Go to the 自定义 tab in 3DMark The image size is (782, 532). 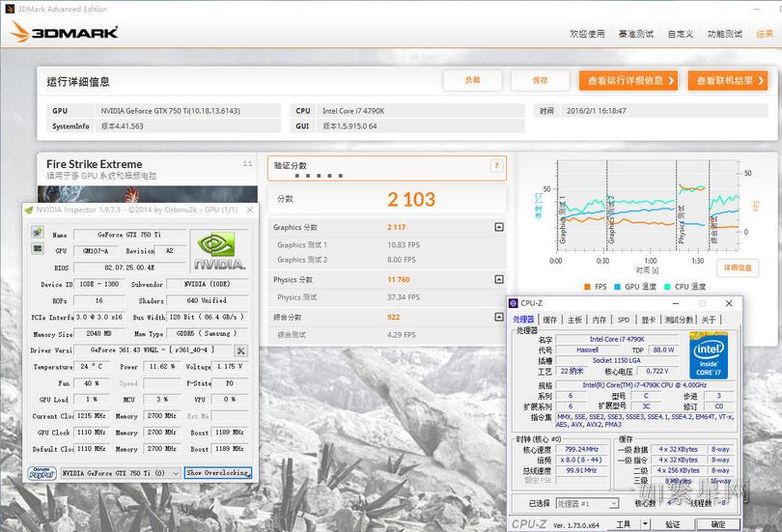pos(681,34)
